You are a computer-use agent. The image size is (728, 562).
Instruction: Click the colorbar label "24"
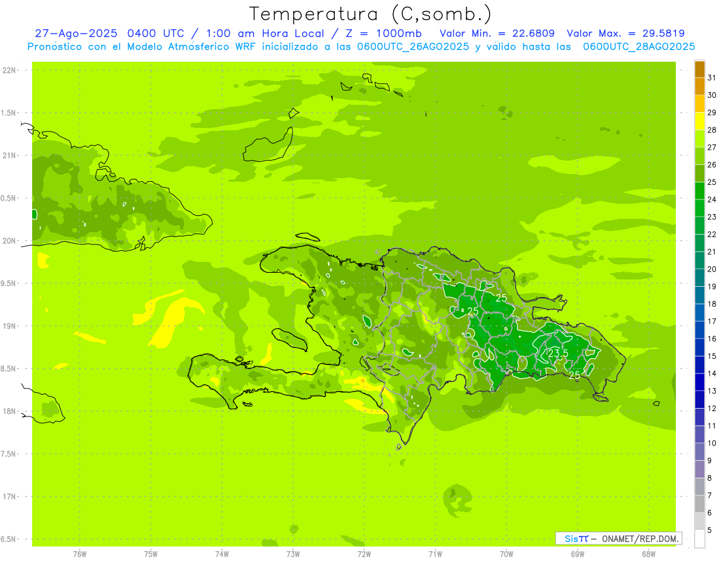[x=712, y=199]
